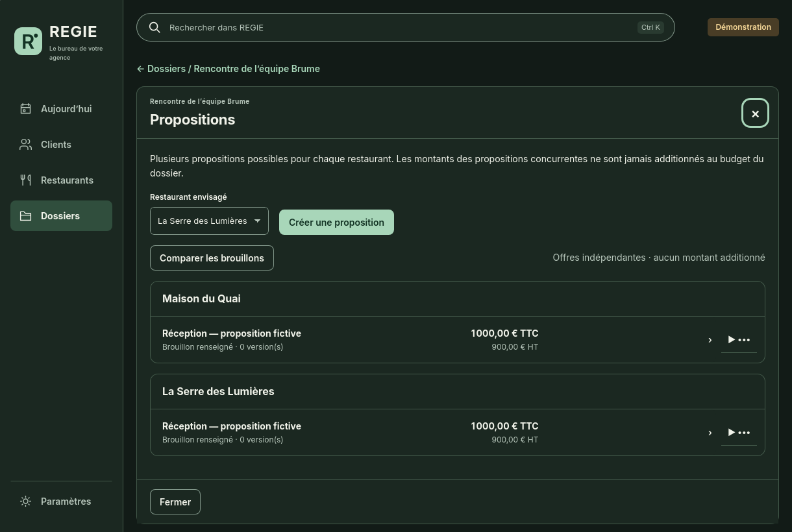The width and height of the screenshot is (792, 532).
Task: Select the La Serre des Lumières card heading
Action: 218,391
